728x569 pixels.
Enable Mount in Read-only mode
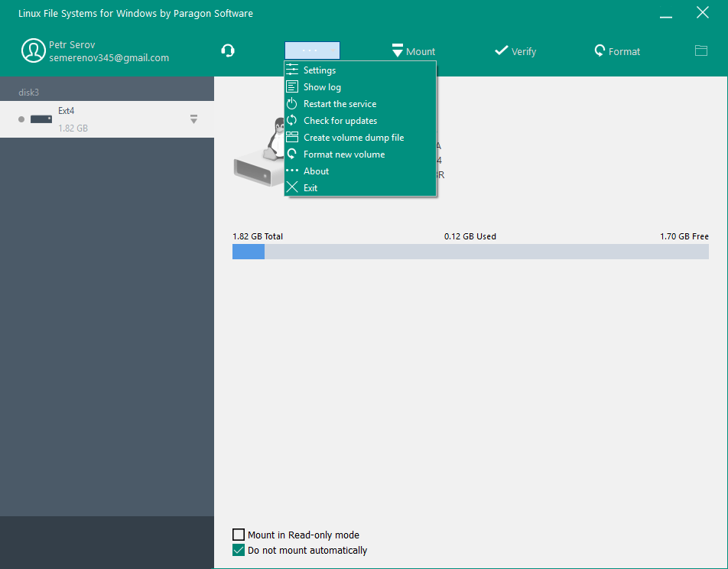(x=238, y=535)
